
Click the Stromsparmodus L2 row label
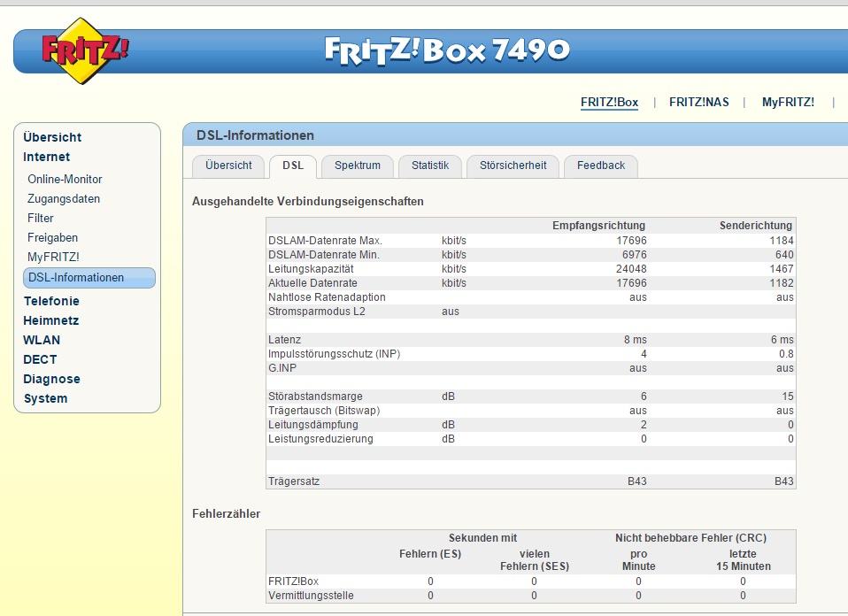(316, 312)
